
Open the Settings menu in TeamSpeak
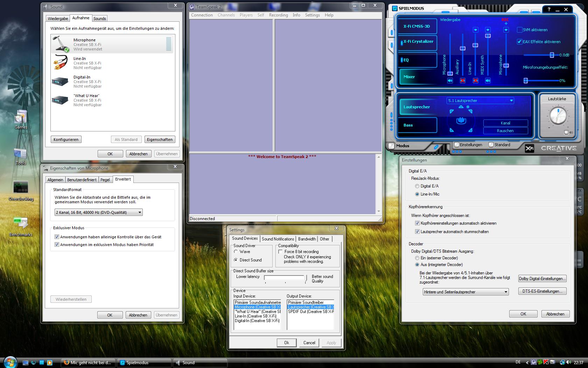tap(313, 15)
